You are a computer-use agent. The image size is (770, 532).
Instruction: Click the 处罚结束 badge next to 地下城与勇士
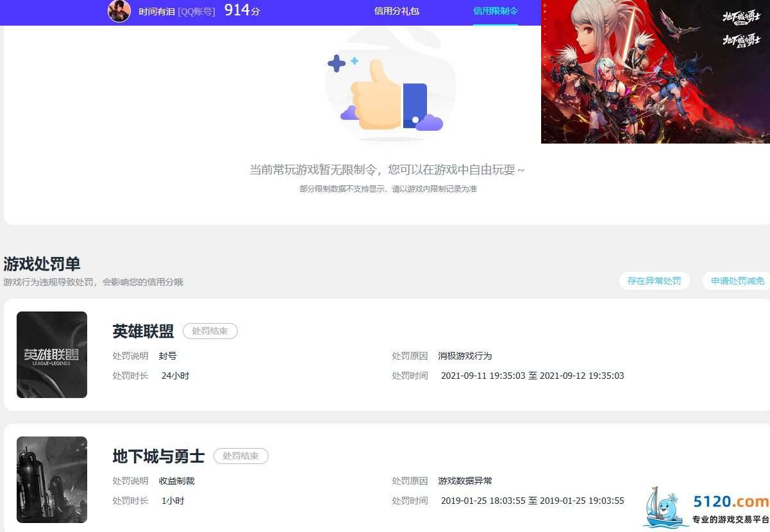(x=240, y=456)
